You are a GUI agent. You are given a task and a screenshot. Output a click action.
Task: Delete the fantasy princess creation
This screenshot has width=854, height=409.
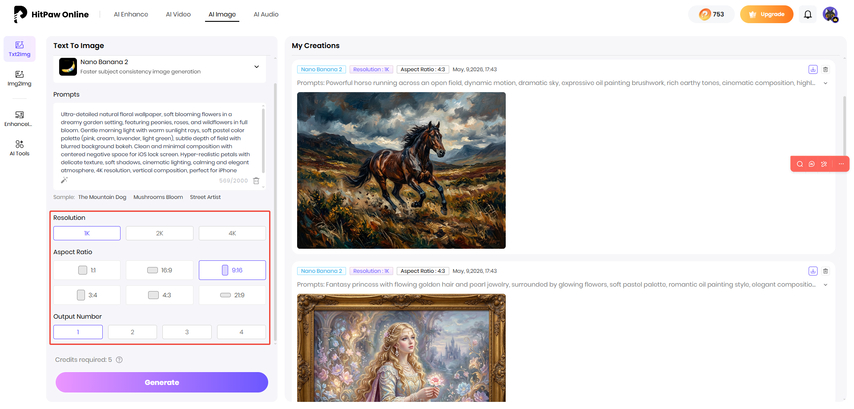(x=826, y=271)
